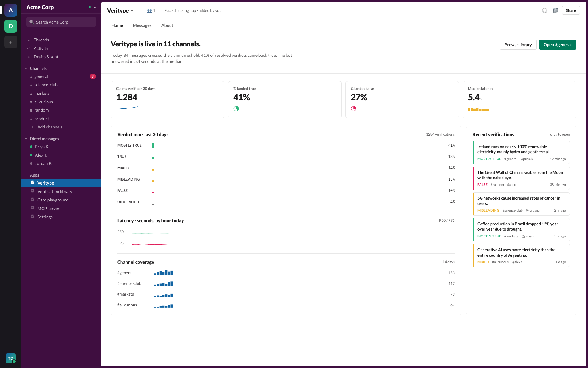Click the P95 latency line
Image resolution: width=588 pixels, height=368 pixels.
[150, 244]
